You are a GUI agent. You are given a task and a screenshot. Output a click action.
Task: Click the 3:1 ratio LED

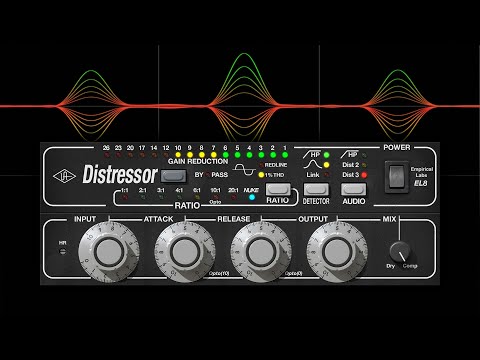pos(161,197)
